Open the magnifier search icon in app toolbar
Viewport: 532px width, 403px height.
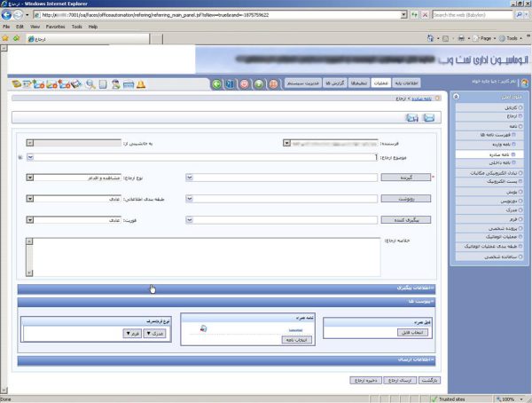coord(90,84)
